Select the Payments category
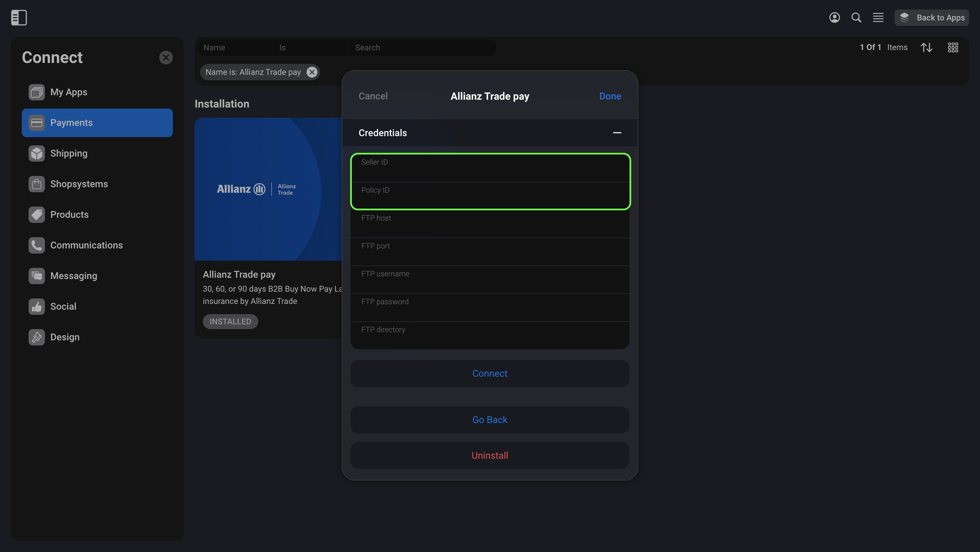 click(97, 123)
